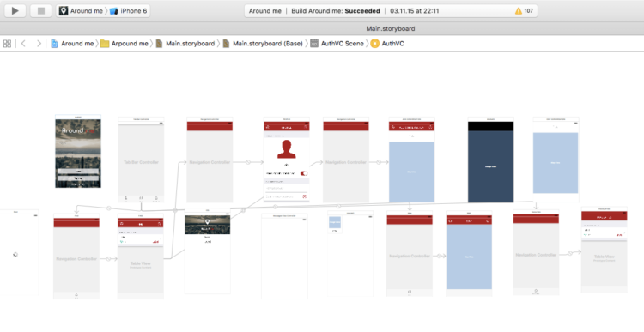This screenshot has width=644, height=332.
Task: Click the red silhouette profile image
Action: pyautogui.click(x=286, y=149)
